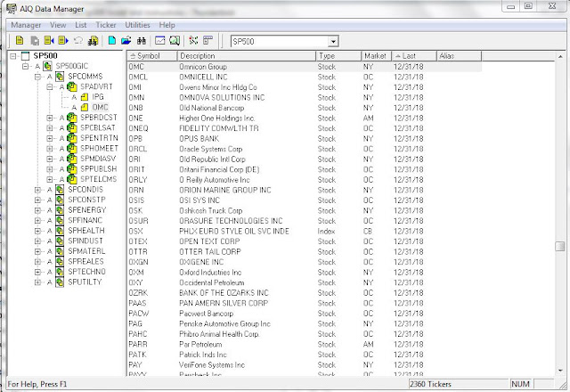Open the SP500 list dropdown arrow
Image resolution: width=570 pixels, height=392 pixels.
coord(333,42)
